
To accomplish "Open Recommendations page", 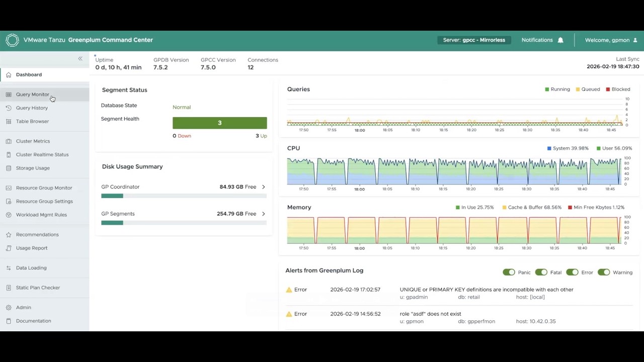I will [x=44, y=235].
